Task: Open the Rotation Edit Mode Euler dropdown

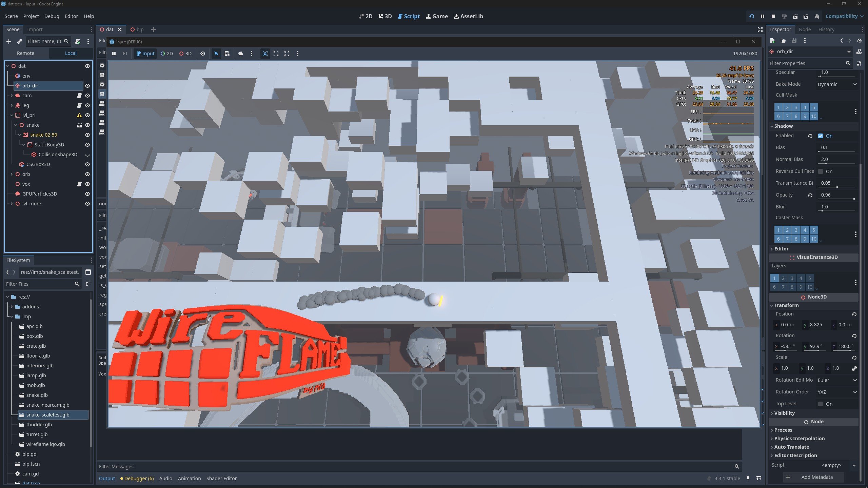Action: point(837,380)
